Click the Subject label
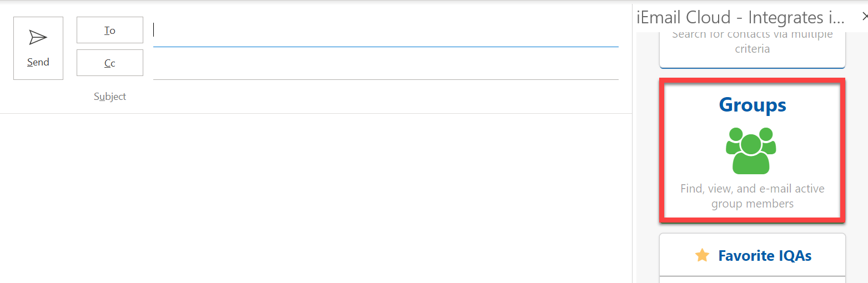 [x=110, y=97]
